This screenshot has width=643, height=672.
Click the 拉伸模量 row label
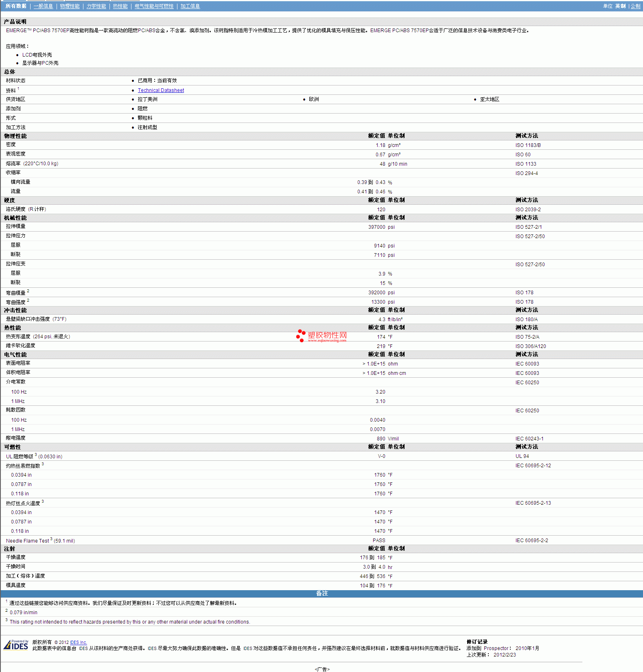[x=15, y=226]
